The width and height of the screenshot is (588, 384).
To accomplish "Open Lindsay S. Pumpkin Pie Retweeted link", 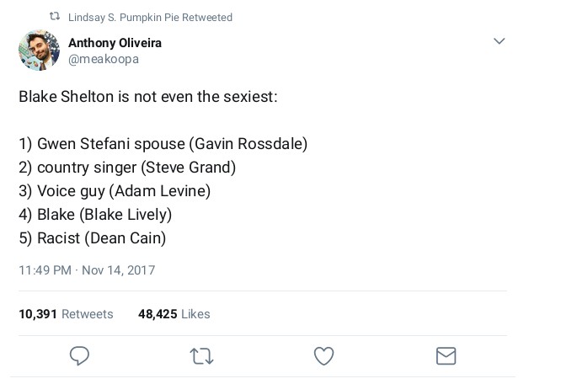I will pos(151,17).
